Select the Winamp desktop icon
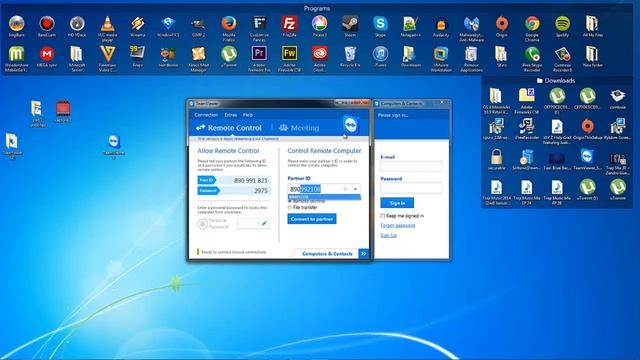This screenshot has width=640, height=360. 138,27
